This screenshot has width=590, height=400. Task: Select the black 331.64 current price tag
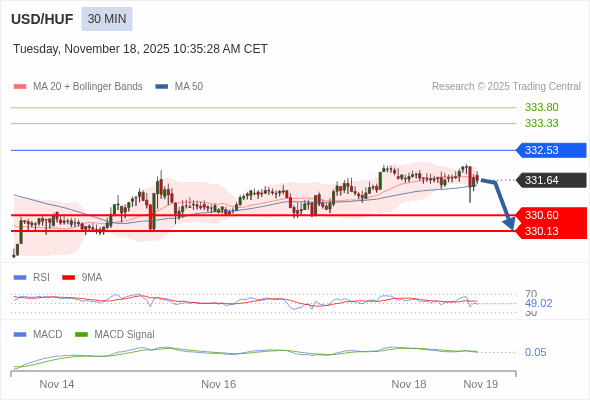click(x=551, y=180)
